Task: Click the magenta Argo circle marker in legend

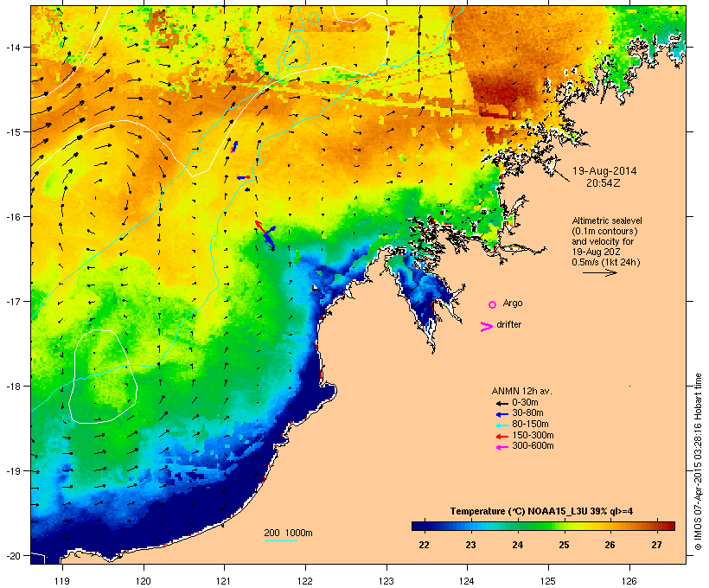Action: click(x=493, y=305)
